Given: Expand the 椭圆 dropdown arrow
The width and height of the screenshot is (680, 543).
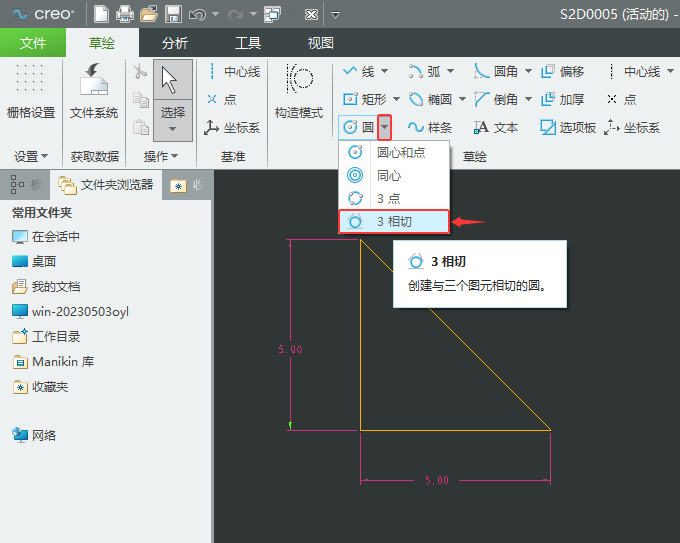Looking at the screenshot, I should coord(462,99).
